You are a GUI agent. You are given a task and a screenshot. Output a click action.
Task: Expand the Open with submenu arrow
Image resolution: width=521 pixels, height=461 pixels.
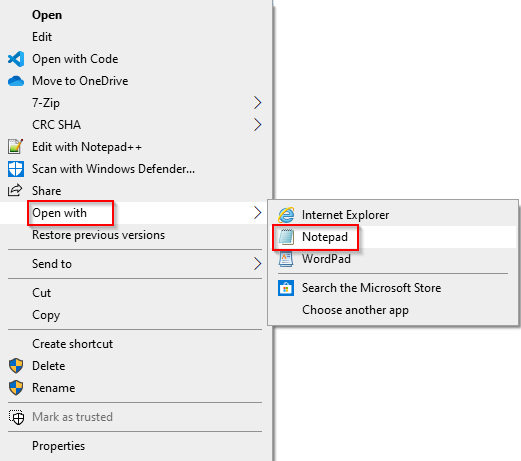coord(257,213)
